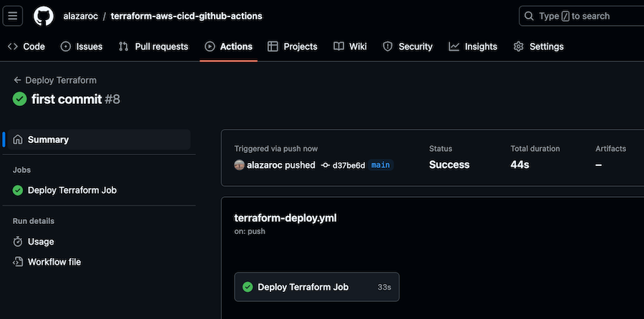Viewport: 644px width, 319px height.
Task: Click the Success status text
Action: point(449,165)
